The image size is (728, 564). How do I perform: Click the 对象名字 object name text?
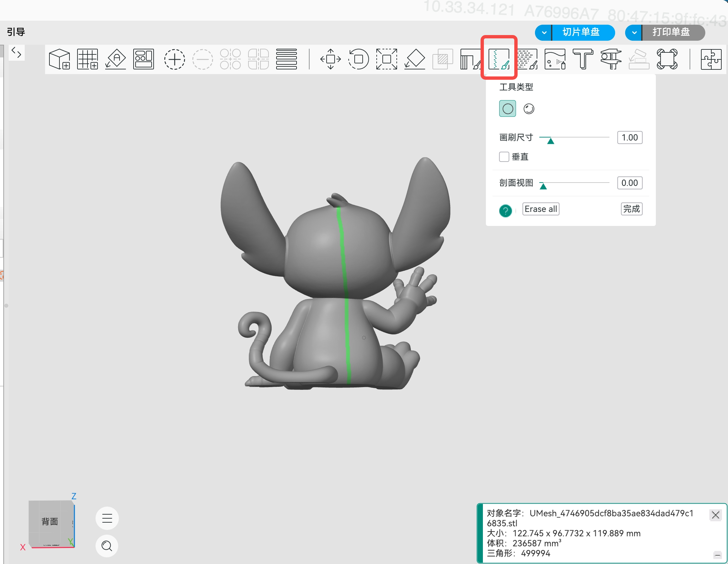[x=590, y=518]
